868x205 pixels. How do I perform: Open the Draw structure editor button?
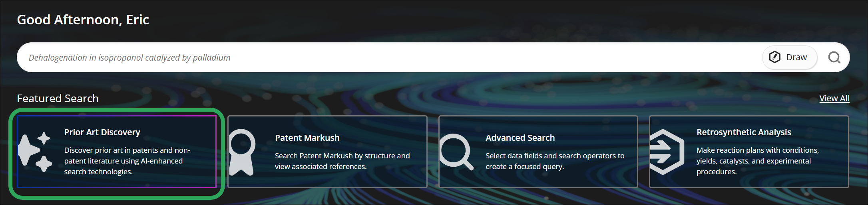pos(789,57)
